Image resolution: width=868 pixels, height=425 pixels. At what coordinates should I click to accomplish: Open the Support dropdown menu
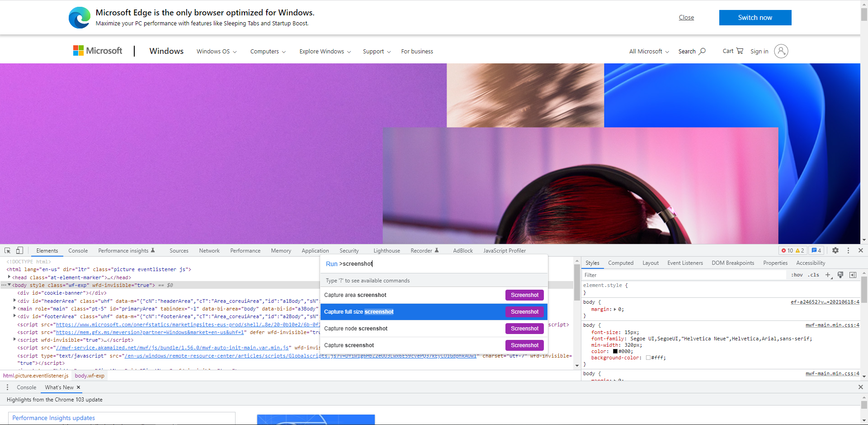coord(377,52)
